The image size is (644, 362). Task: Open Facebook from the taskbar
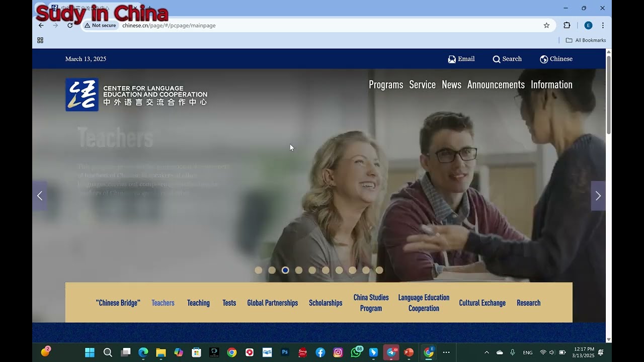[x=320, y=352]
